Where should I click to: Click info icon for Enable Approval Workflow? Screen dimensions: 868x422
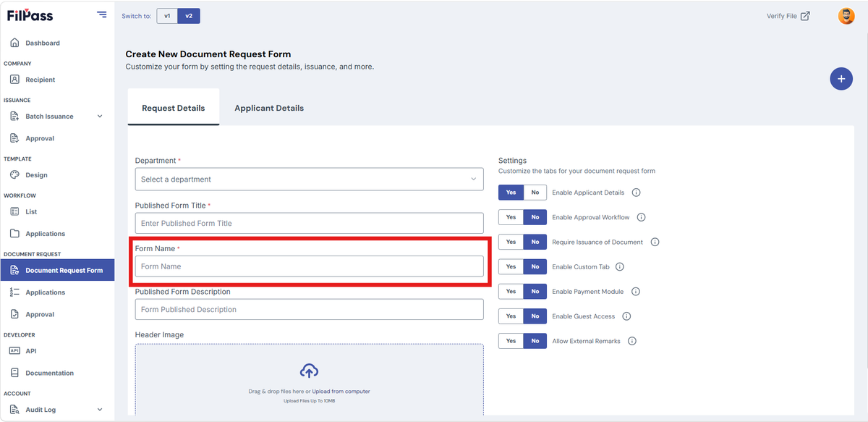point(641,217)
